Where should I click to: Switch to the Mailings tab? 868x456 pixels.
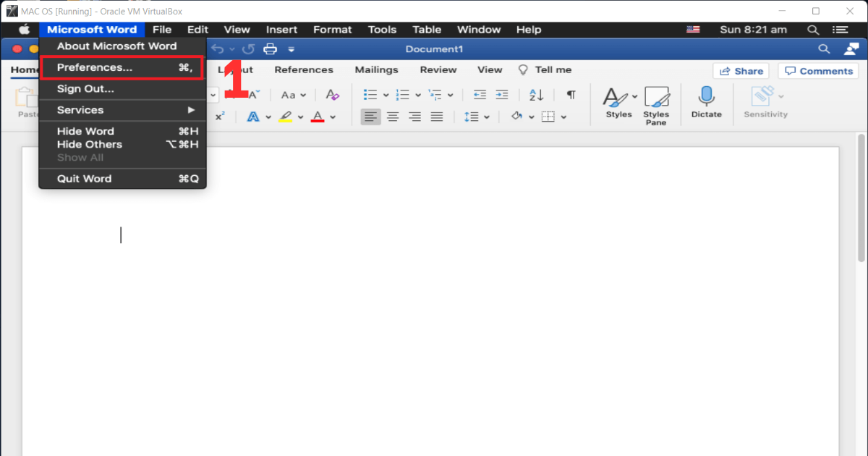(376, 70)
